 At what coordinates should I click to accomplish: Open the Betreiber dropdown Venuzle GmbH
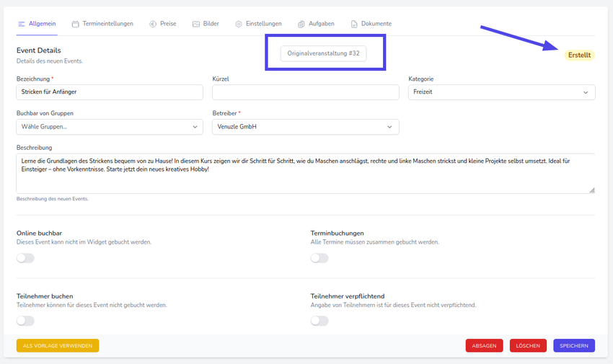(305, 127)
